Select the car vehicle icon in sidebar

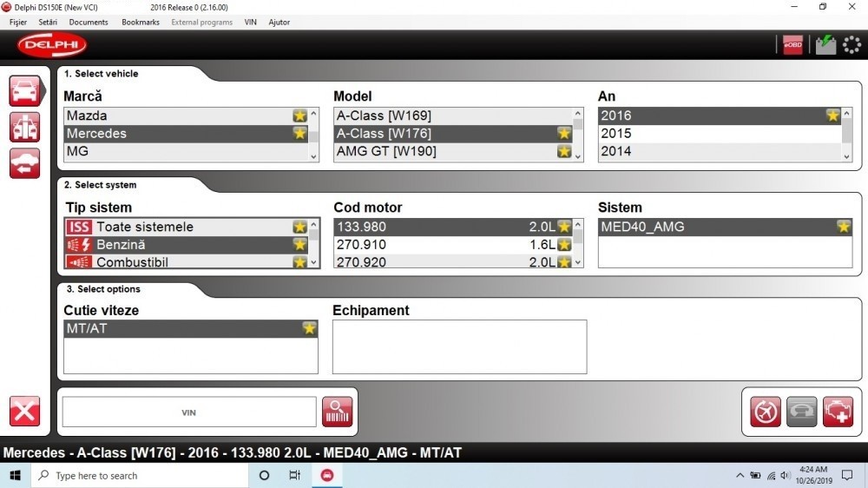pyautogui.click(x=24, y=90)
